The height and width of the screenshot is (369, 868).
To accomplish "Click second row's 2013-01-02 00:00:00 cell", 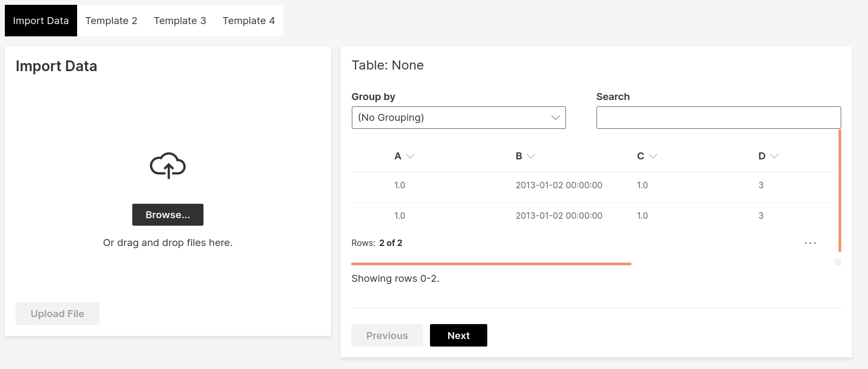I will [x=559, y=216].
